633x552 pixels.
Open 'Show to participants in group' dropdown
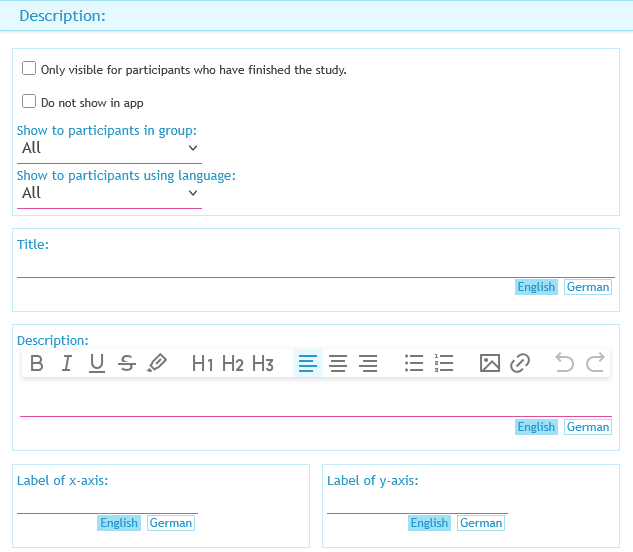click(109, 148)
